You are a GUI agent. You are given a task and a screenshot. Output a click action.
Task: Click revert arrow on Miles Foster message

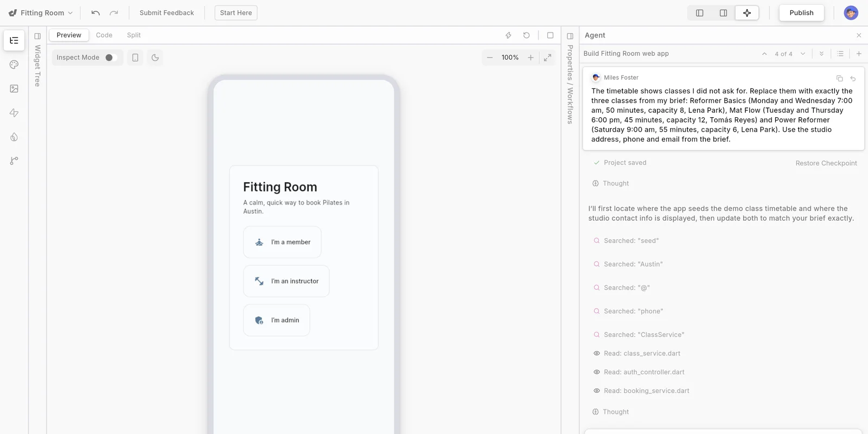click(853, 78)
